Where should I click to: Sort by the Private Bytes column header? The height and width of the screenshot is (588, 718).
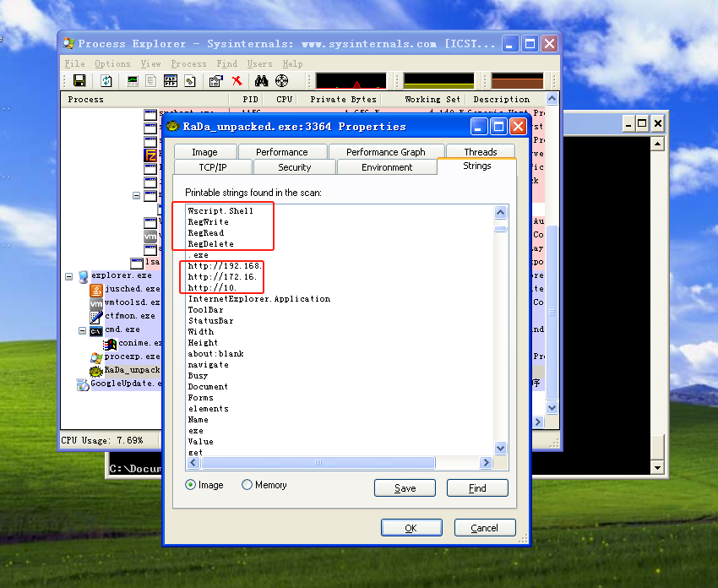pos(343,100)
